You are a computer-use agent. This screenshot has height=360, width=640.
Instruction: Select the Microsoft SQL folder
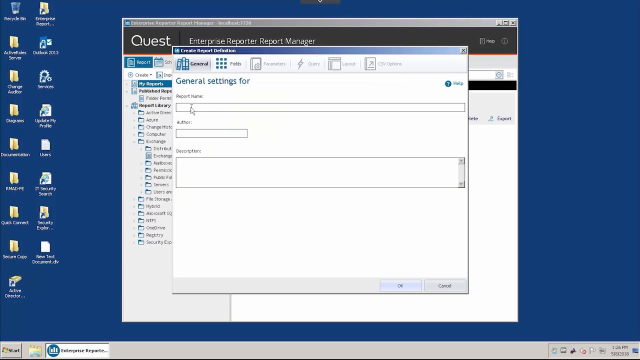click(155, 213)
